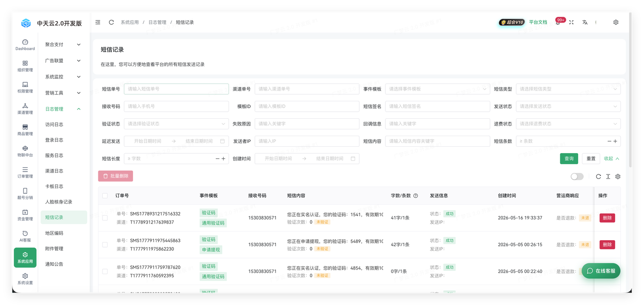Viewport: 644px width, 305px height.
Task: Click the green 查询 button
Action: pos(569,159)
